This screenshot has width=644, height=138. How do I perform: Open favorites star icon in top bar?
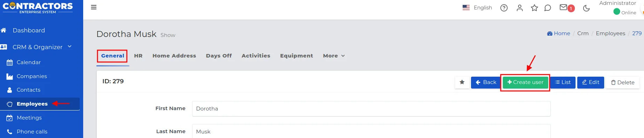pyautogui.click(x=534, y=8)
